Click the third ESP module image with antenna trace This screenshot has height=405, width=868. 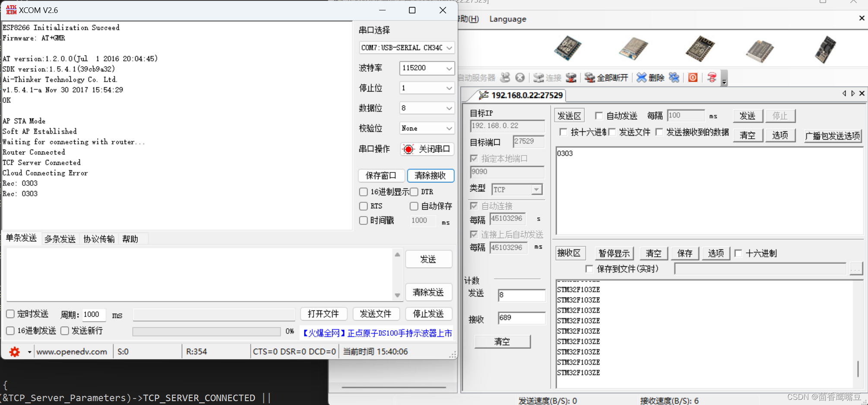pyautogui.click(x=700, y=48)
